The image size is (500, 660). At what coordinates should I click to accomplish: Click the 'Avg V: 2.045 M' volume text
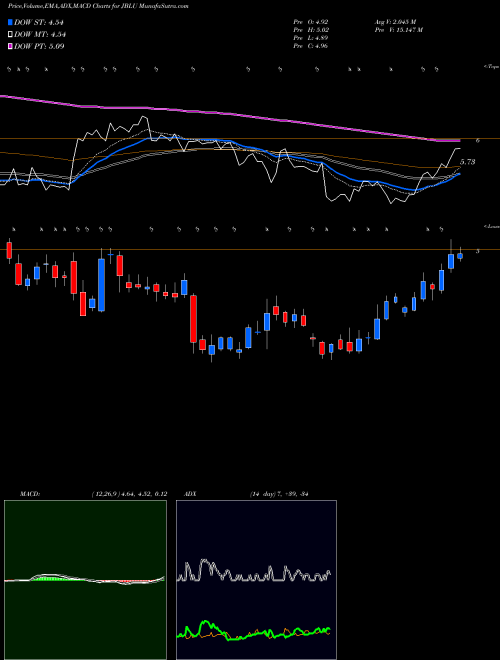click(x=395, y=22)
